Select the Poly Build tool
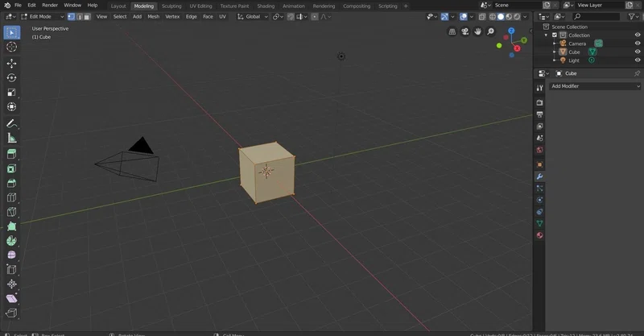This screenshot has height=336, width=644. pos(11,226)
